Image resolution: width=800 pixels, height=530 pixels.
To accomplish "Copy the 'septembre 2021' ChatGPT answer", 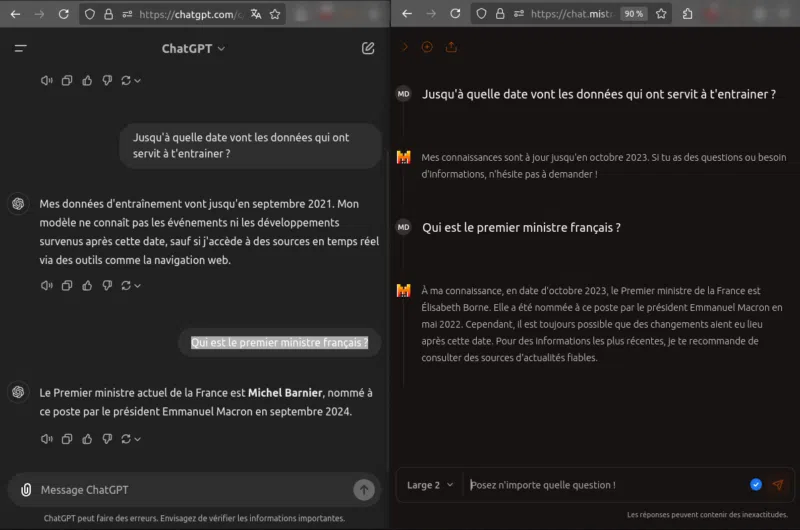I will point(67,286).
